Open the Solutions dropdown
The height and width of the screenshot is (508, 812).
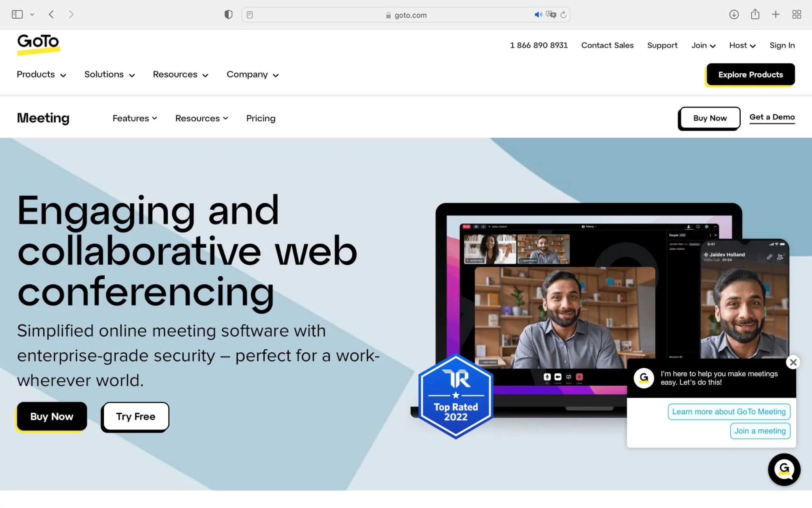pyautogui.click(x=109, y=74)
